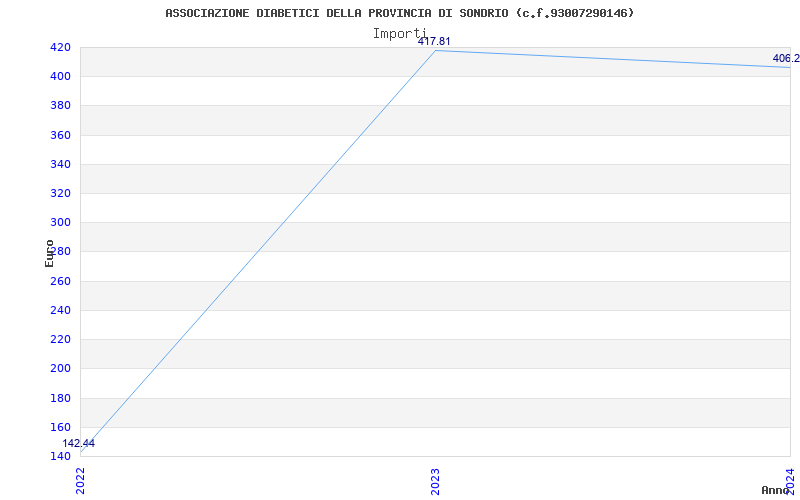The width and height of the screenshot is (800, 500).
Task: Click the 300 y-axis tick label
Action: click(60, 222)
